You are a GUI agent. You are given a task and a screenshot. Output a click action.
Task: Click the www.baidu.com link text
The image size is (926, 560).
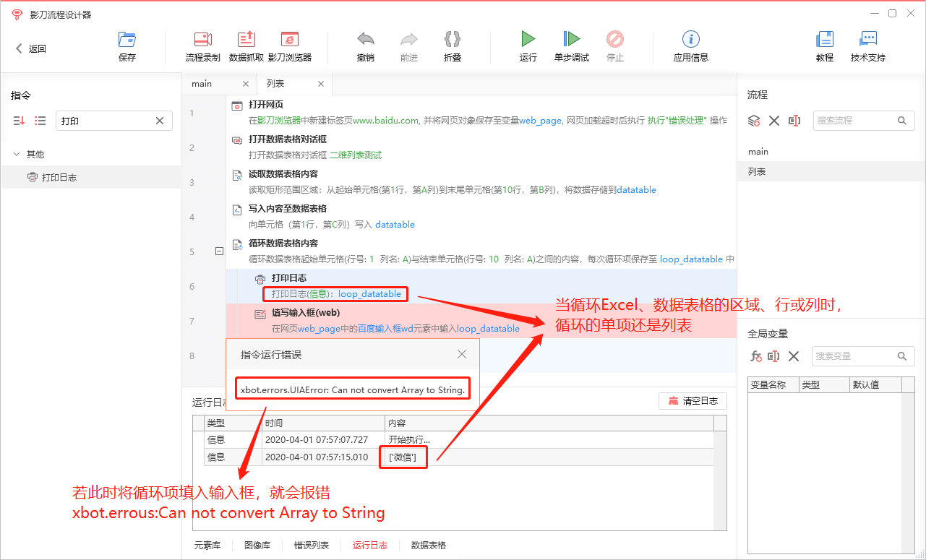(385, 121)
